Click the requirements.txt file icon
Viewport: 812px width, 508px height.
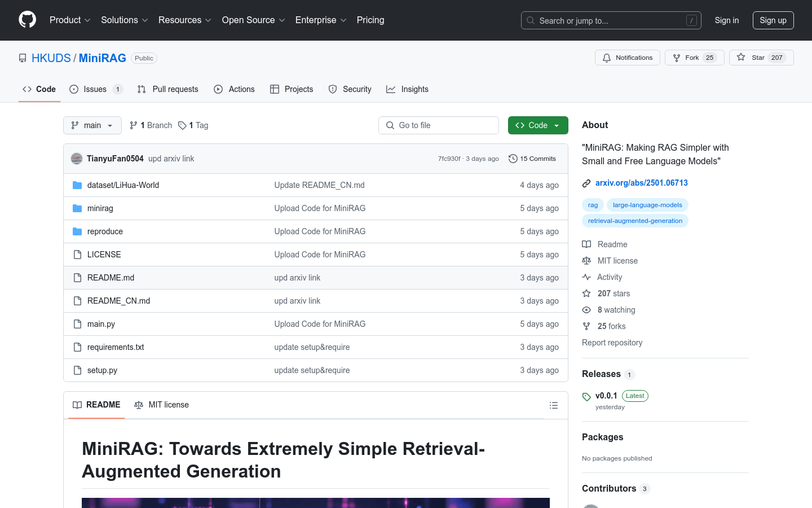click(x=77, y=347)
